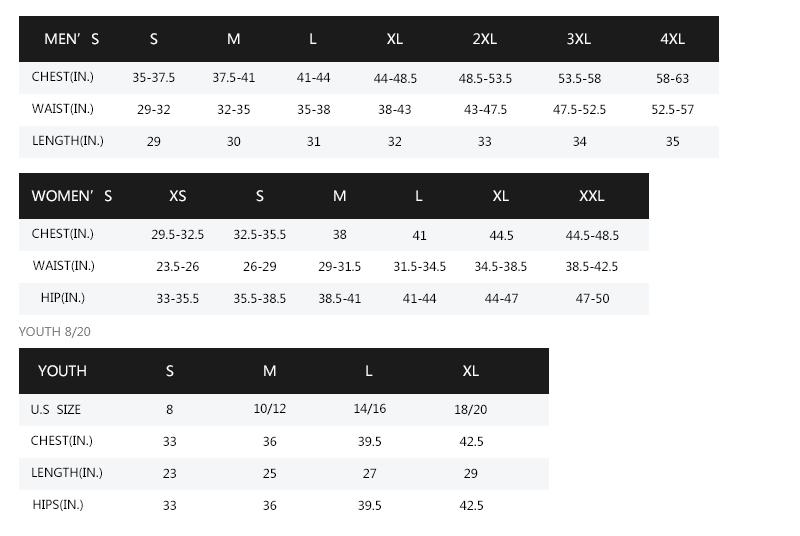Click the HIP(IN.) row label
The width and height of the screenshot is (800, 536).
pos(63,298)
